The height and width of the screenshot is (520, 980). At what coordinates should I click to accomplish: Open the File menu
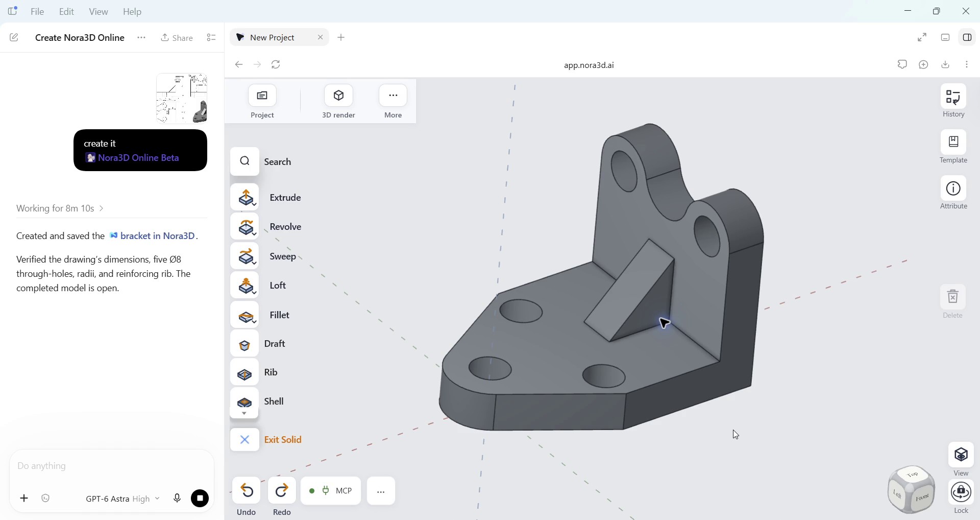pos(38,12)
